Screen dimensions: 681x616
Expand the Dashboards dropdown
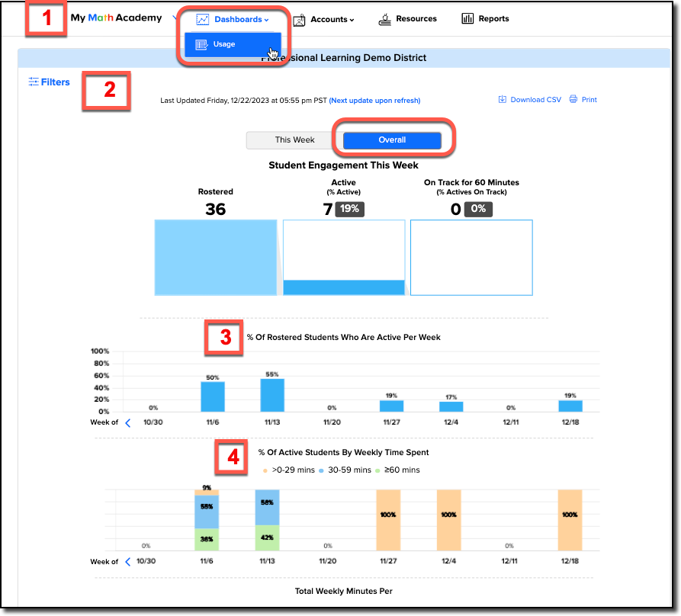pos(242,20)
